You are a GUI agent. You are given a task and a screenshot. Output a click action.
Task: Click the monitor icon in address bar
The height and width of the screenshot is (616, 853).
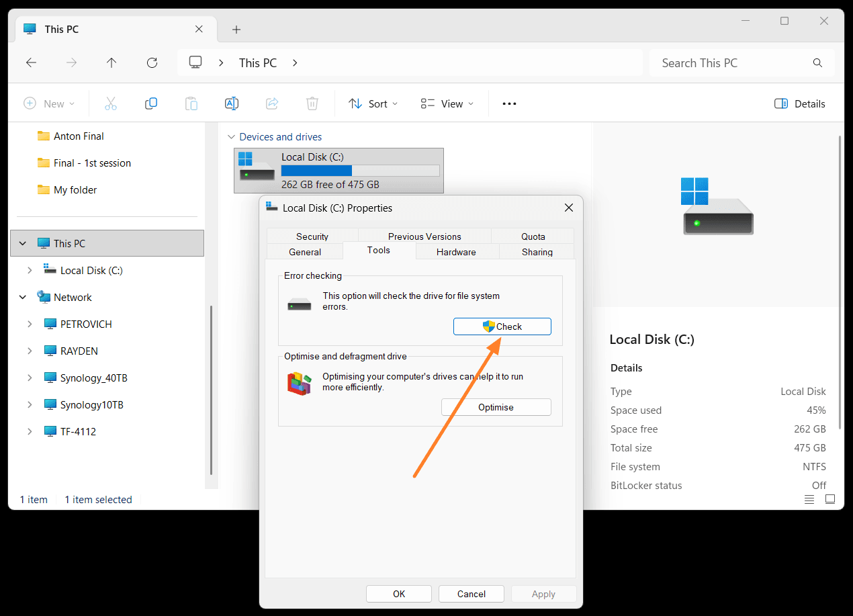[195, 62]
